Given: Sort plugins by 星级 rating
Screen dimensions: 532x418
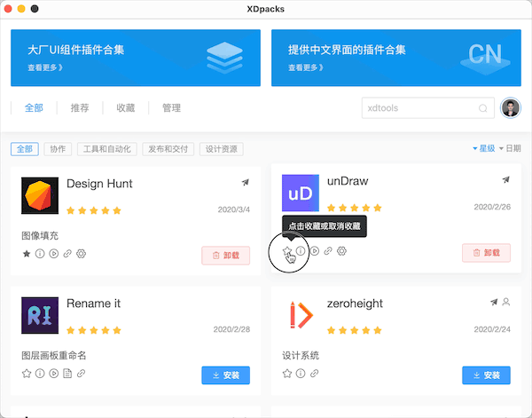Looking at the screenshot, I should (x=484, y=148).
